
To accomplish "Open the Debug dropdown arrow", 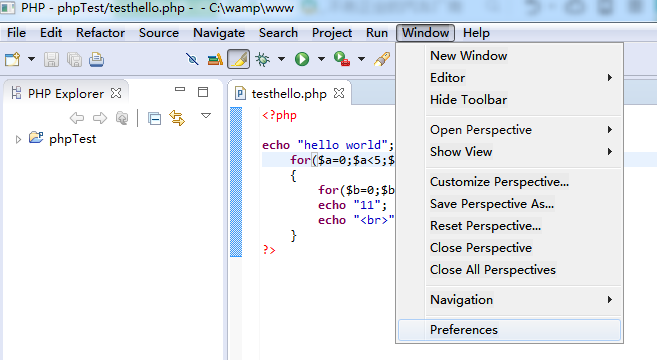I will tap(282, 59).
